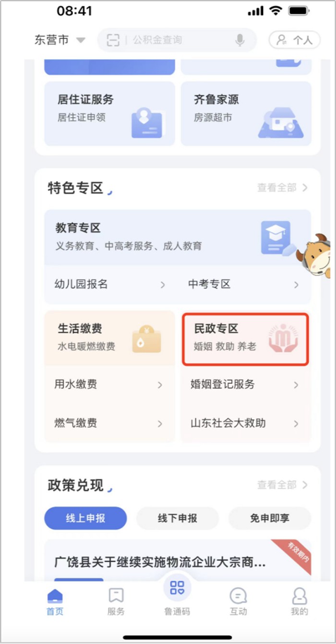Open the 民政专区 card

[245, 340]
